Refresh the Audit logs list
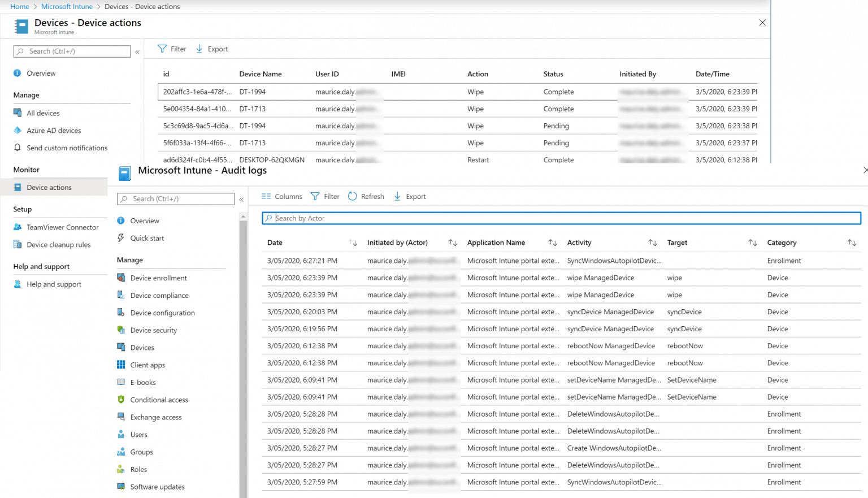This screenshot has height=498, width=868. pyautogui.click(x=366, y=196)
